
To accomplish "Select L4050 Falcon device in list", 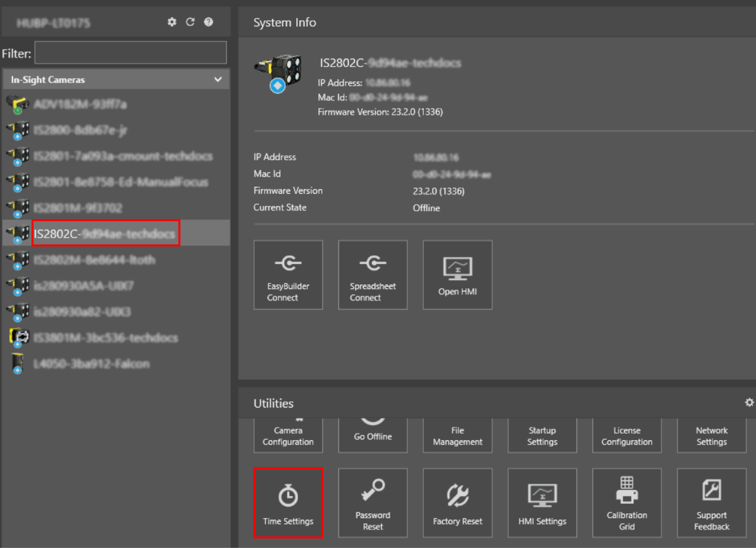I will click(x=91, y=364).
